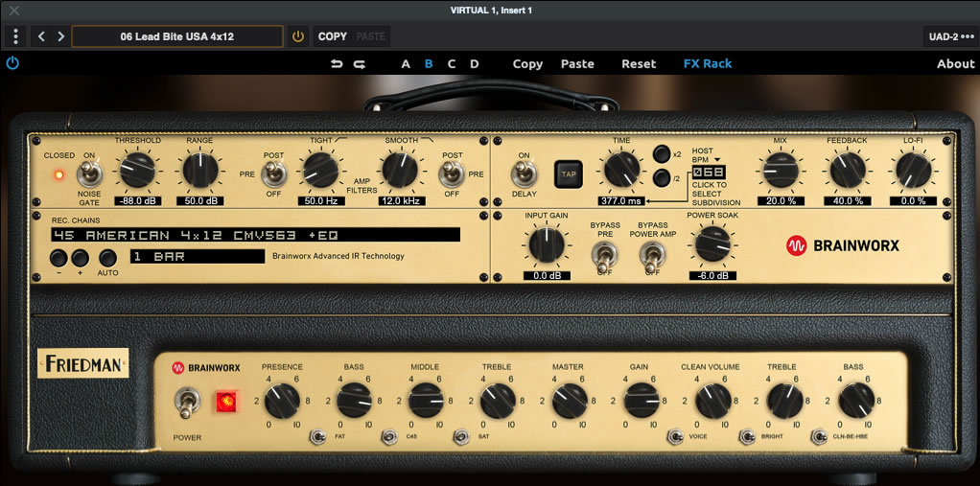Click the plugin bar Copy button

tap(527, 63)
